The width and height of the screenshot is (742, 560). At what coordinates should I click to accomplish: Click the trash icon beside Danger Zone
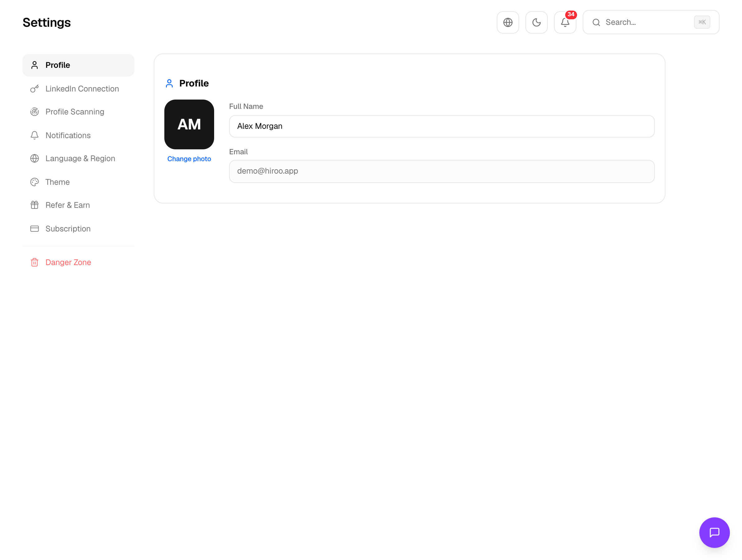[35, 262]
